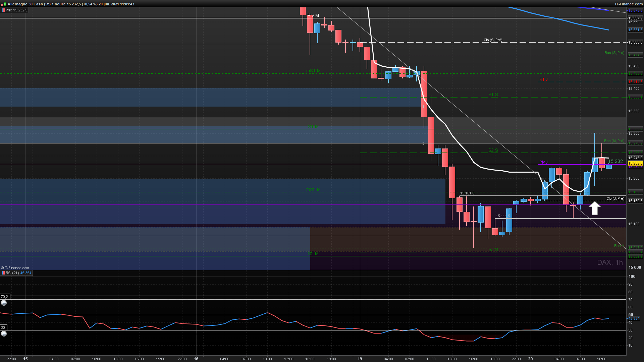The width and height of the screenshot is (644, 362).
Task: Click the IT-Finance.com link at top right
Action: 629,4
